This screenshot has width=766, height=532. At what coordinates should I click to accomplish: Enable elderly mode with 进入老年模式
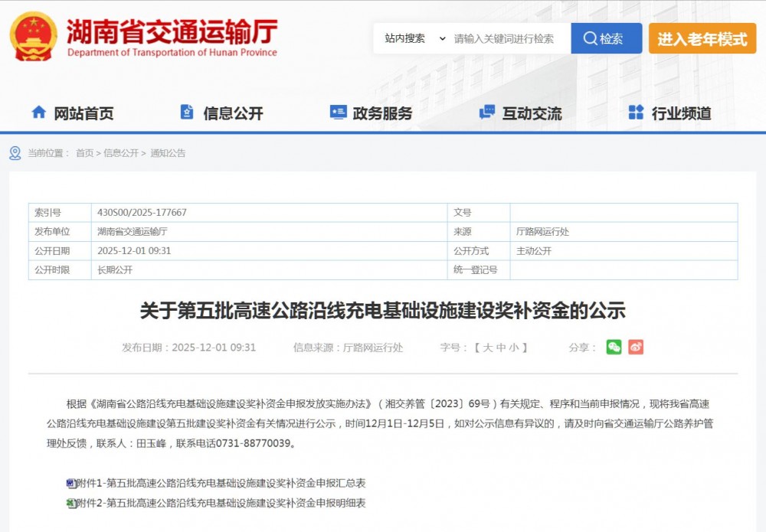(702, 38)
